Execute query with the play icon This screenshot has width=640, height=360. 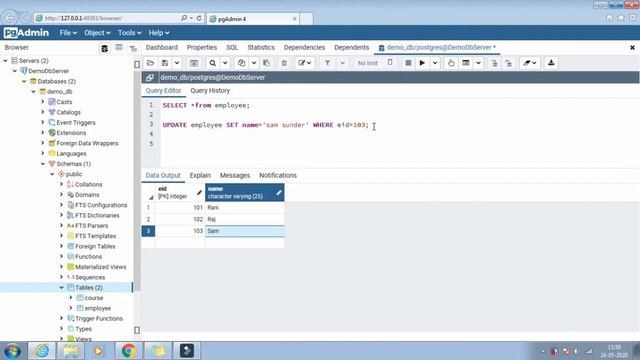click(422, 63)
